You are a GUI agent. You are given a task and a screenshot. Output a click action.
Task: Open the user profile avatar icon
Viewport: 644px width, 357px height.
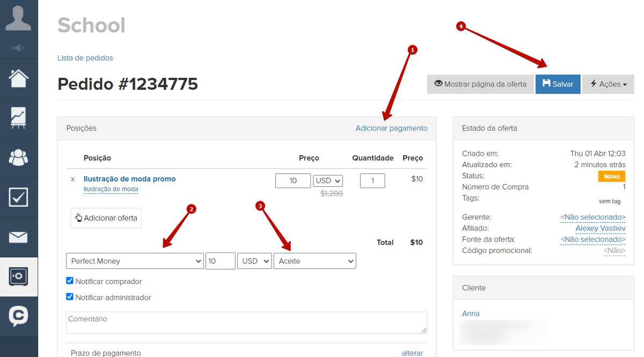tap(18, 17)
